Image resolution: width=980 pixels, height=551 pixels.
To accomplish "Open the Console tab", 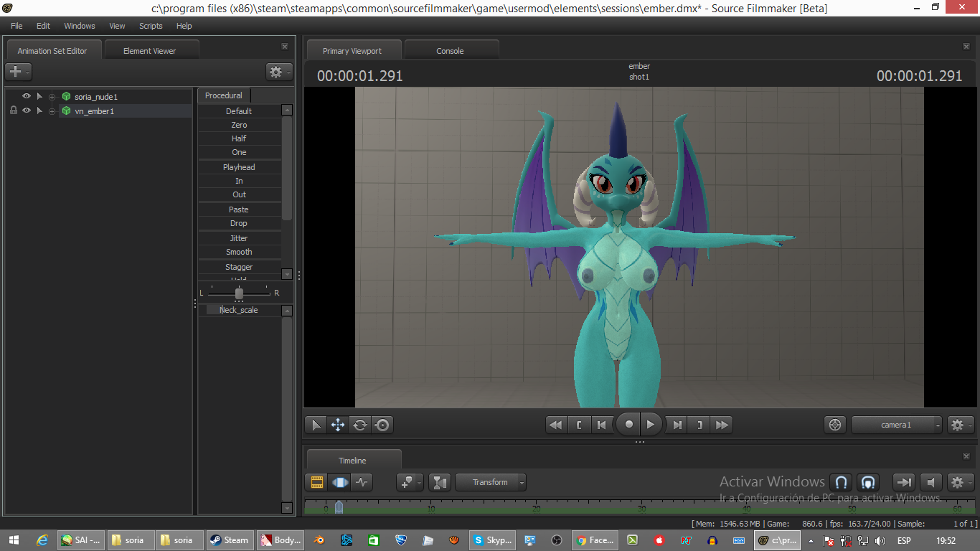I will [450, 51].
